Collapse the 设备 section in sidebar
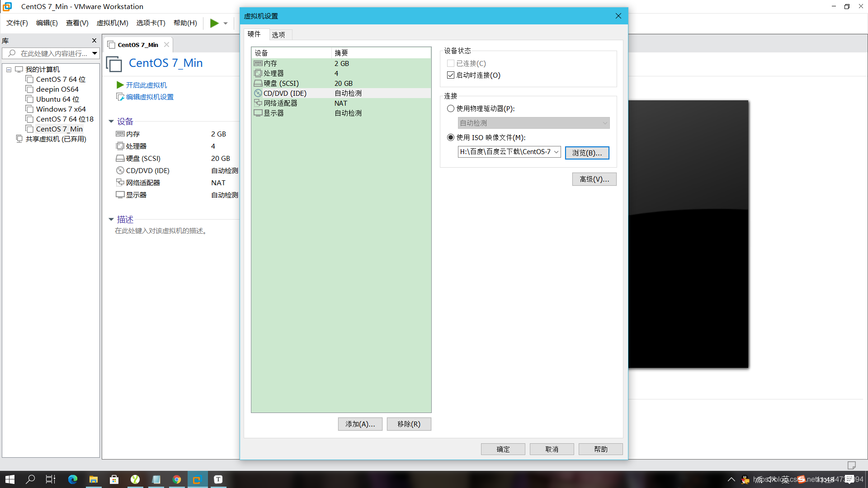 [111, 121]
